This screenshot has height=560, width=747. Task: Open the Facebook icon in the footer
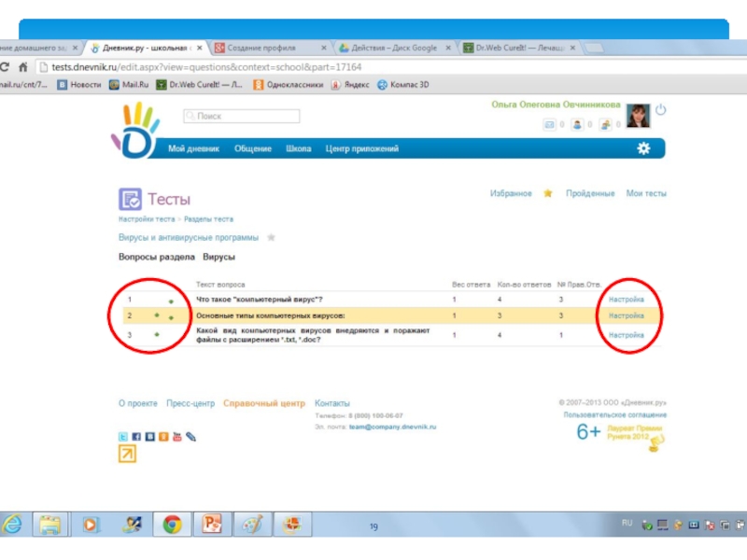coord(136,437)
